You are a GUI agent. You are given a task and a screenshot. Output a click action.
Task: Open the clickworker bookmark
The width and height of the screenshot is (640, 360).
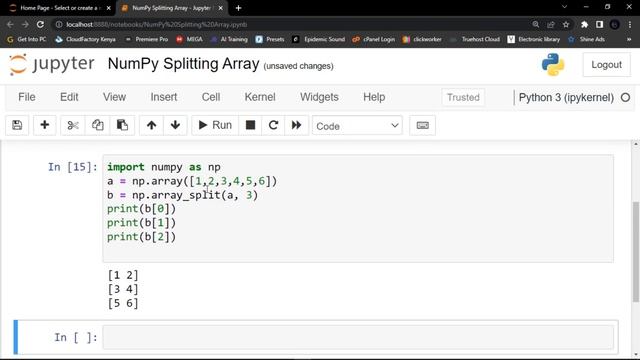click(x=422, y=39)
